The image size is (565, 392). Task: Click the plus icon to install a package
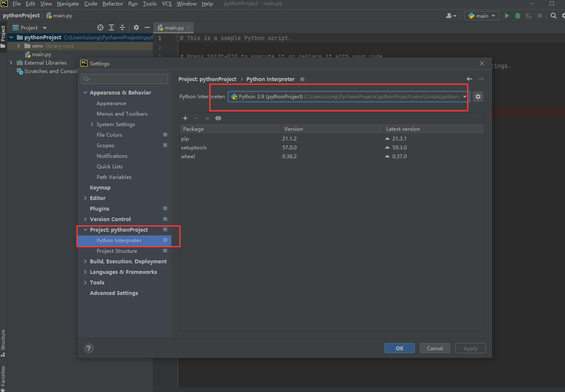(185, 118)
